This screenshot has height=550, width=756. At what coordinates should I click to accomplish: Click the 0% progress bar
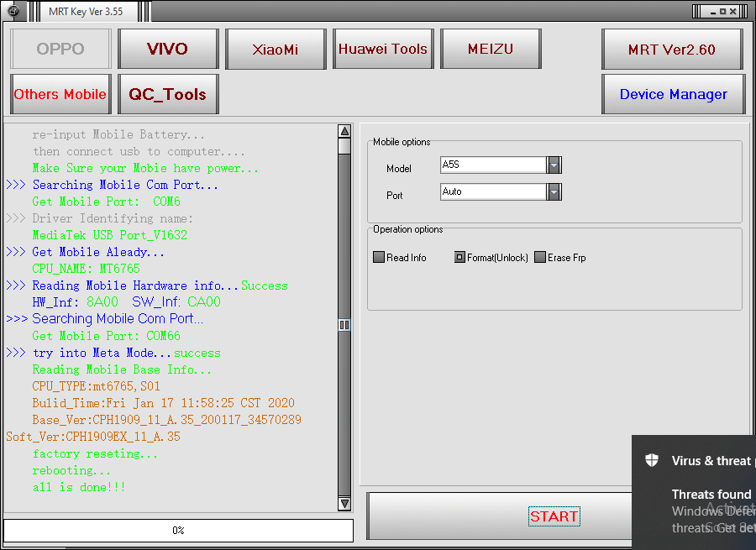pyautogui.click(x=178, y=531)
